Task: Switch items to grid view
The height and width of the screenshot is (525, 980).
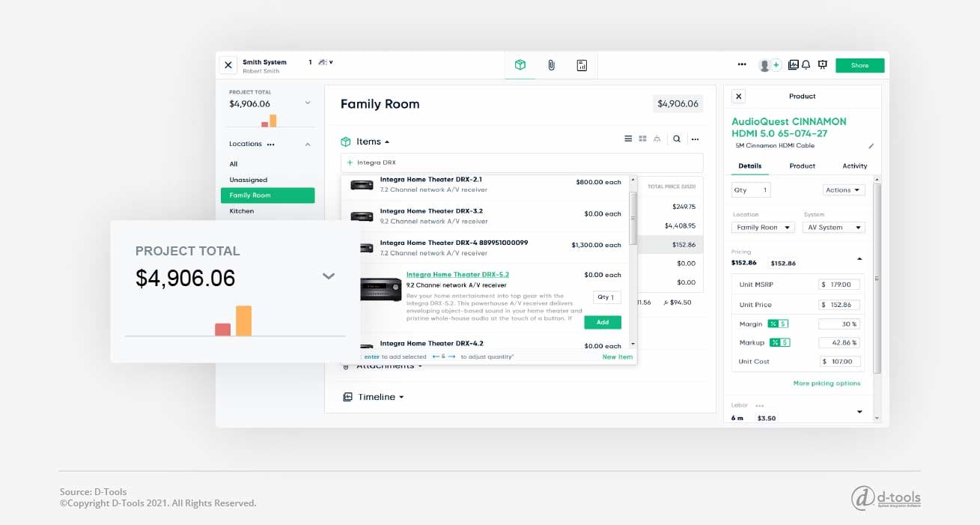Action: pos(642,139)
